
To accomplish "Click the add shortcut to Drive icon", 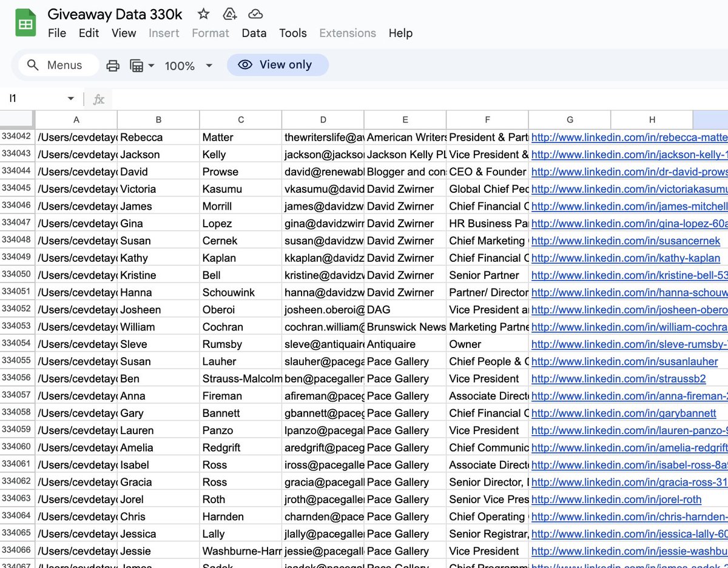I will (229, 14).
